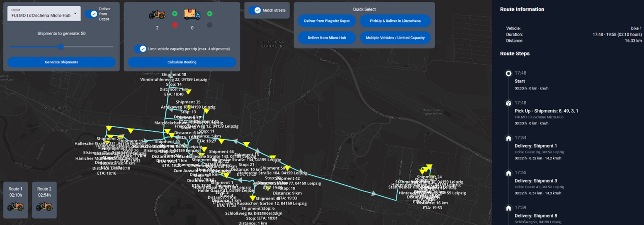The image size is (644, 225).
Task: Disable the Match streets toggle
Action: [x=255, y=10]
